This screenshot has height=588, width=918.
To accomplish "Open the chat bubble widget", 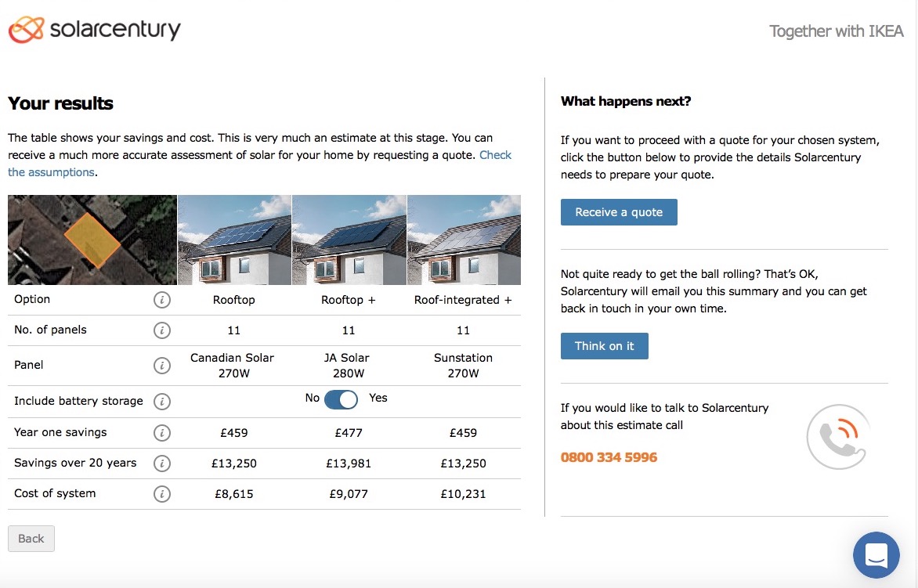I will click(x=876, y=555).
